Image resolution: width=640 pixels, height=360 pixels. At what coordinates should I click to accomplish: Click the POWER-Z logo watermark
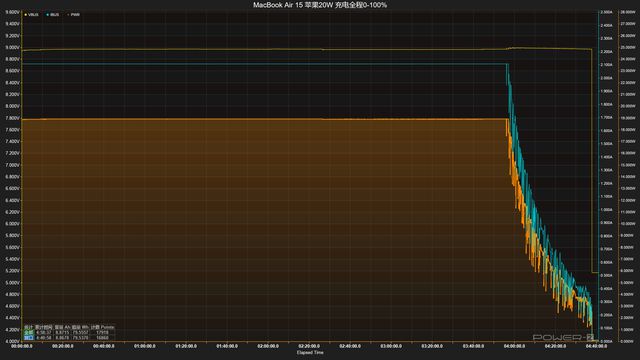tap(563, 338)
